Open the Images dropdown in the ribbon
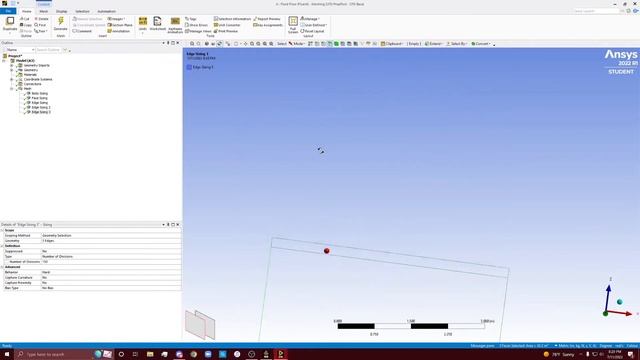Image resolution: width=640 pixels, height=360 pixels. 116,19
